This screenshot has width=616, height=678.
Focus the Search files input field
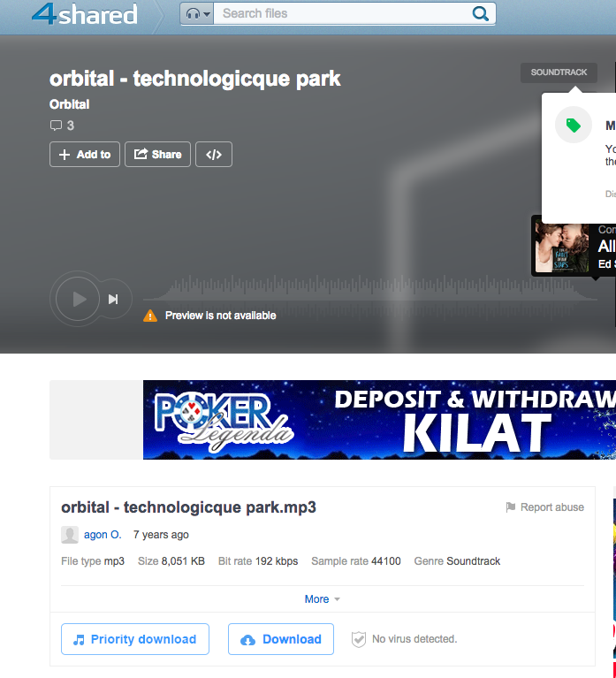[x=341, y=14]
